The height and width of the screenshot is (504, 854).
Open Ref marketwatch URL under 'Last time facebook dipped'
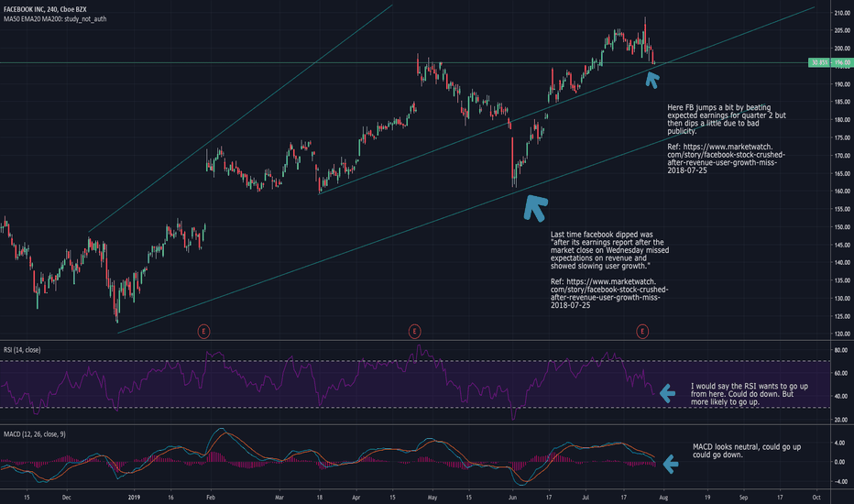click(x=609, y=293)
